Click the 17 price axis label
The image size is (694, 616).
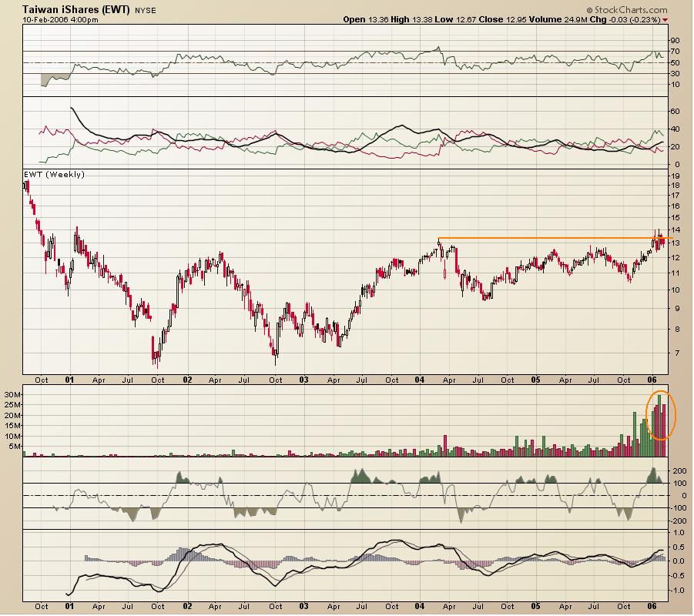[x=675, y=195]
